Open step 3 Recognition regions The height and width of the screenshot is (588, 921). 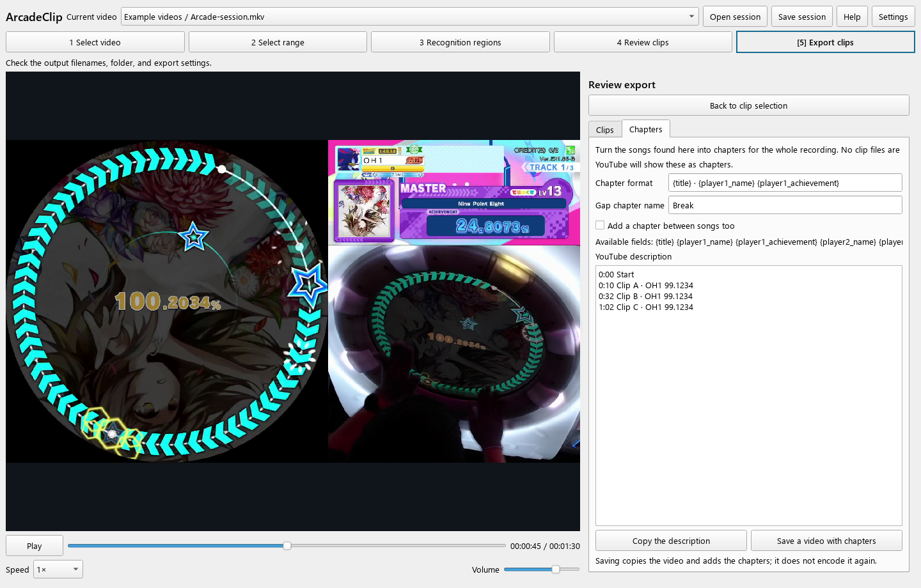pyautogui.click(x=460, y=42)
